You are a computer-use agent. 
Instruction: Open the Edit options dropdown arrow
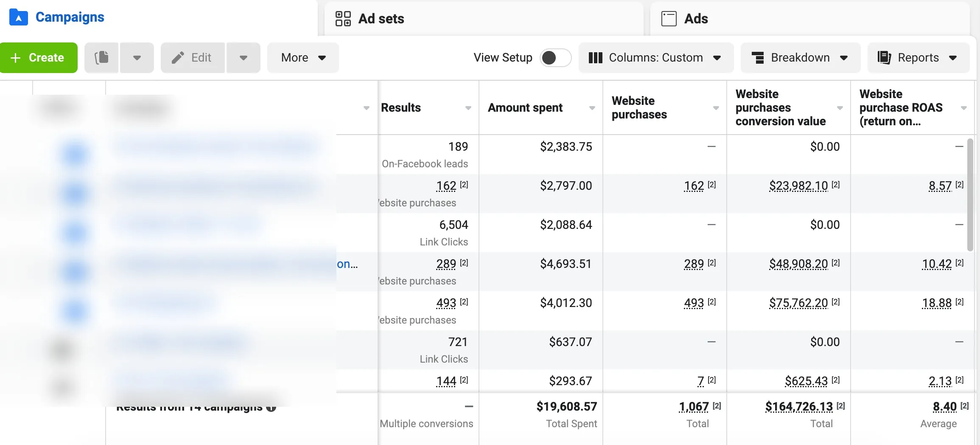(x=243, y=58)
